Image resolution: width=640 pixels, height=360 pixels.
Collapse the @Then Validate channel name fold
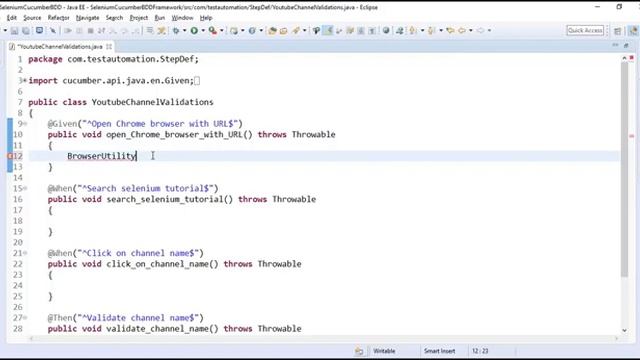click(x=25, y=318)
